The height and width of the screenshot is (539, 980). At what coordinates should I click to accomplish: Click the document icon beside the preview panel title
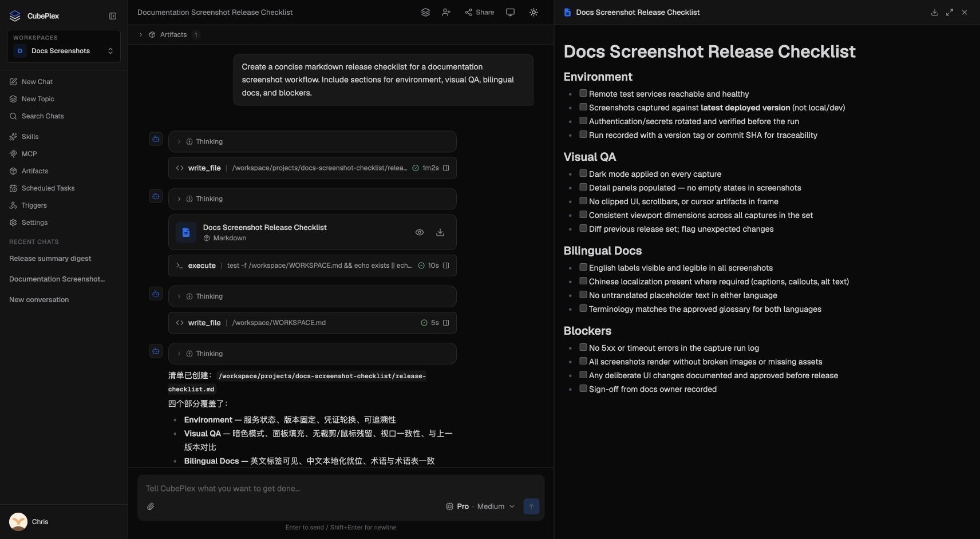point(567,12)
